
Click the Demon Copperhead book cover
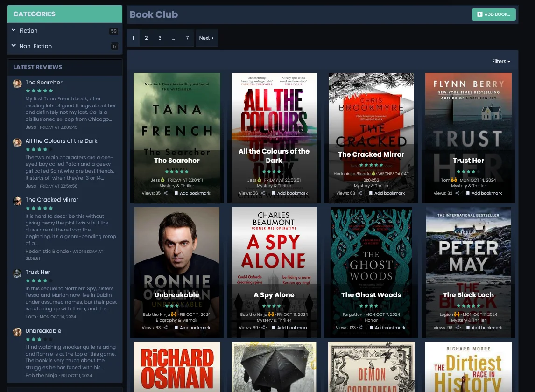tap(371, 367)
